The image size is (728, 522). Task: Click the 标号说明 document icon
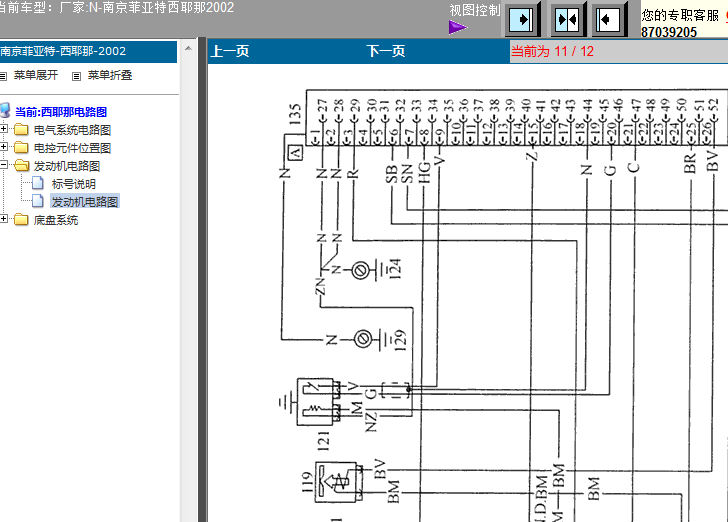pyautogui.click(x=38, y=183)
